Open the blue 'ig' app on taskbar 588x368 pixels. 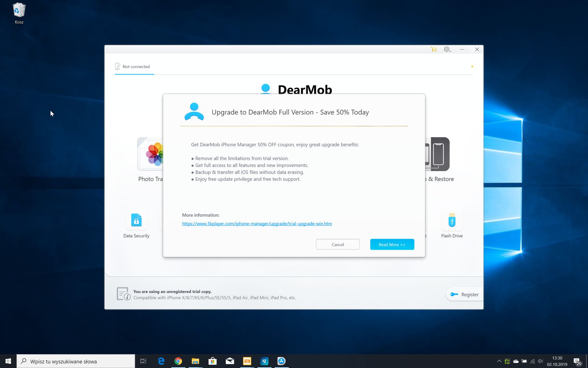pos(264,361)
